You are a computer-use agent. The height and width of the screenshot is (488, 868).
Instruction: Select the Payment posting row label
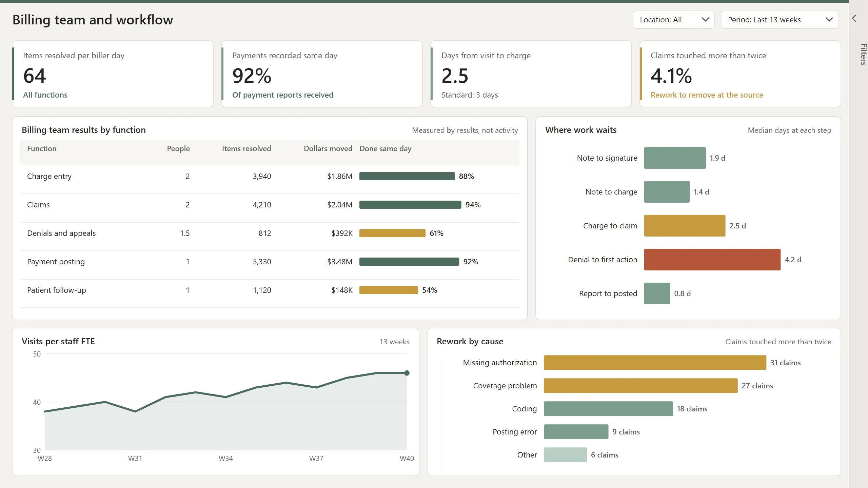[56, 262]
